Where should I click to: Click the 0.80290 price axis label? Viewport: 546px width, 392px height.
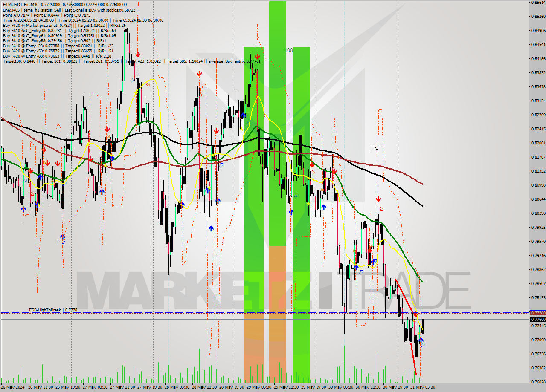(538, 213)
